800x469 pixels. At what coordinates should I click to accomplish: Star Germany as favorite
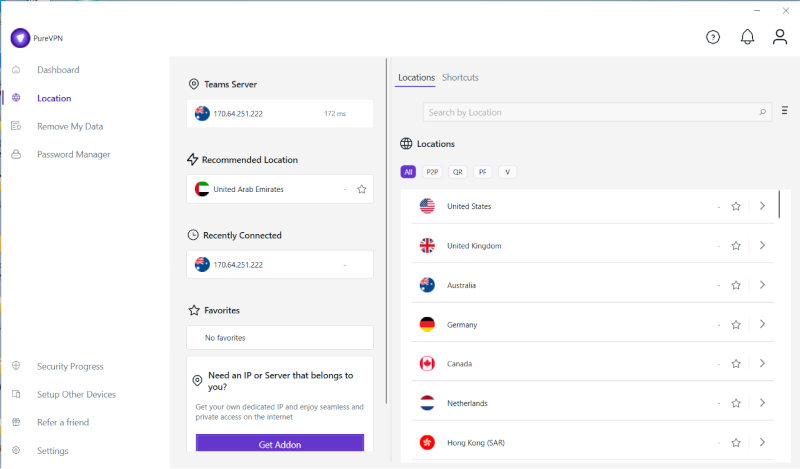click(736, 325)
